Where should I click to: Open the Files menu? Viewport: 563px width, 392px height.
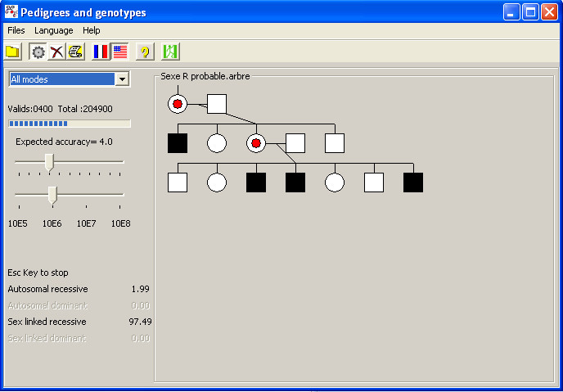pos(16,30)
